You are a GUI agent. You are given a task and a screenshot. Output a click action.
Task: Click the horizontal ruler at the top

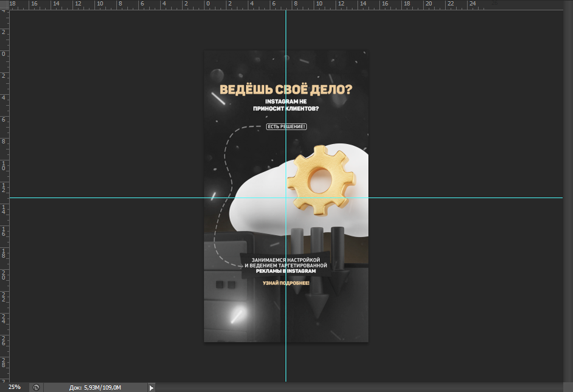coord(286,5)
